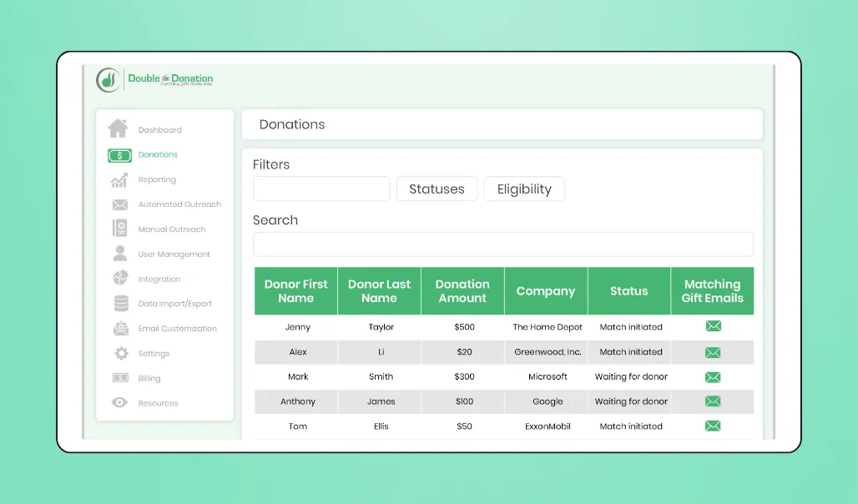Click inside the Search input field

[x=502, y=244]
